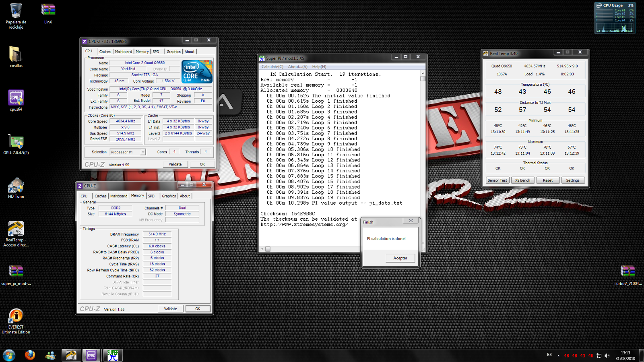Screen dimensions: 644x362
Task: Click Reset in Real Temp
Action: click(x=548, y=180)
